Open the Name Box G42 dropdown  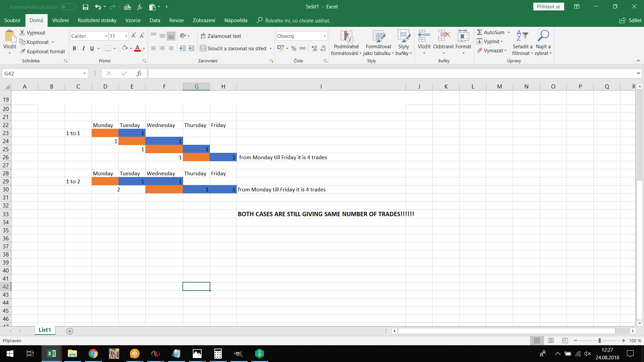tap(85, 73)
